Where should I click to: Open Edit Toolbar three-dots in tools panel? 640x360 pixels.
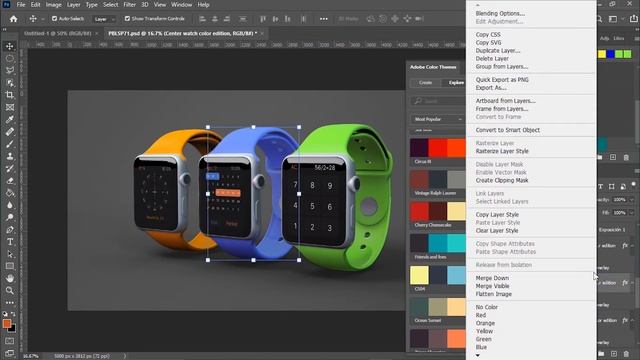click(10, 302)
